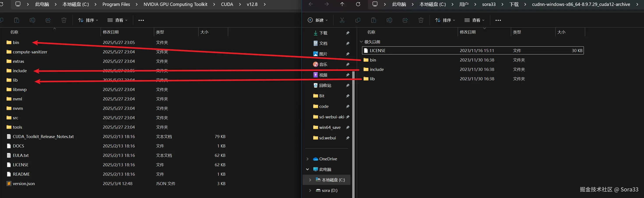Click the paste icon in the v12.8 window toolbar
The width and height of the screenshot is (644, 198).
pos(16,20)
